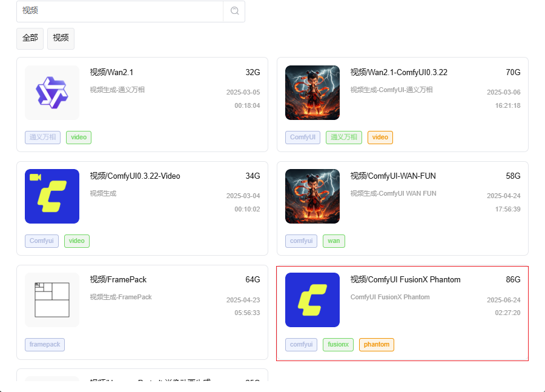Click the 05:56:33 timestamp

[247, 313]
